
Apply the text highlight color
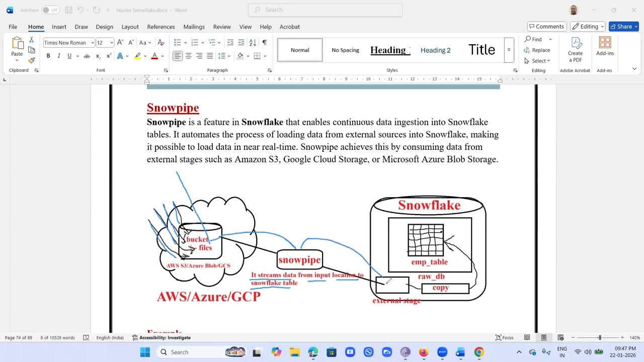pyautogui.click(x=137, y=56)
